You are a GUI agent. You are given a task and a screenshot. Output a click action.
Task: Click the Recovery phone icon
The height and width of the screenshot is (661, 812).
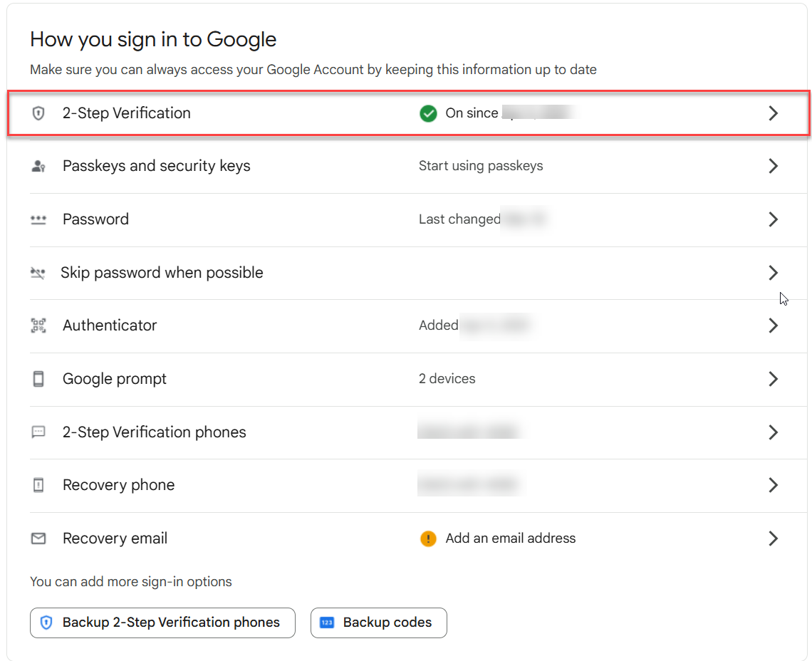point(38,485)
